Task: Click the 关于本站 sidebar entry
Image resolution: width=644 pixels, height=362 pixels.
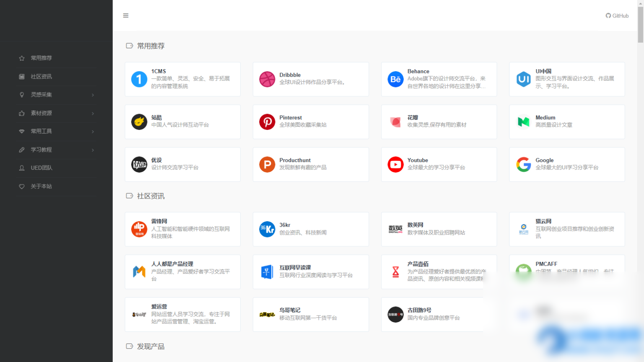Action: (x=56, y=186)
